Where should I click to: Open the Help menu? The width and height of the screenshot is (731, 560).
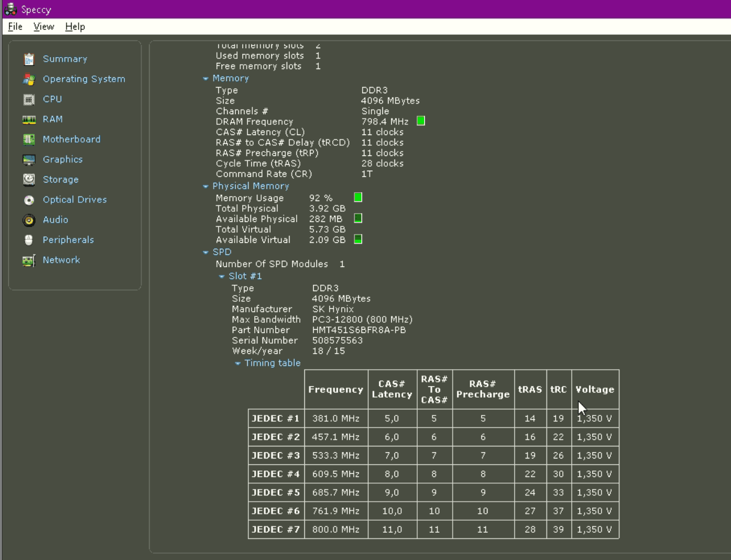75,27
